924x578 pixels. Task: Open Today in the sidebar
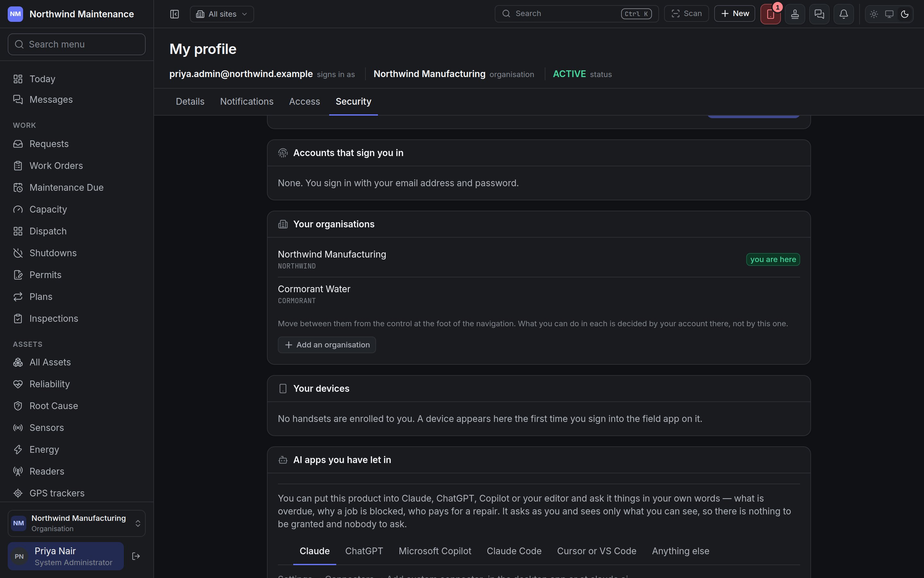tap(76, 79)
